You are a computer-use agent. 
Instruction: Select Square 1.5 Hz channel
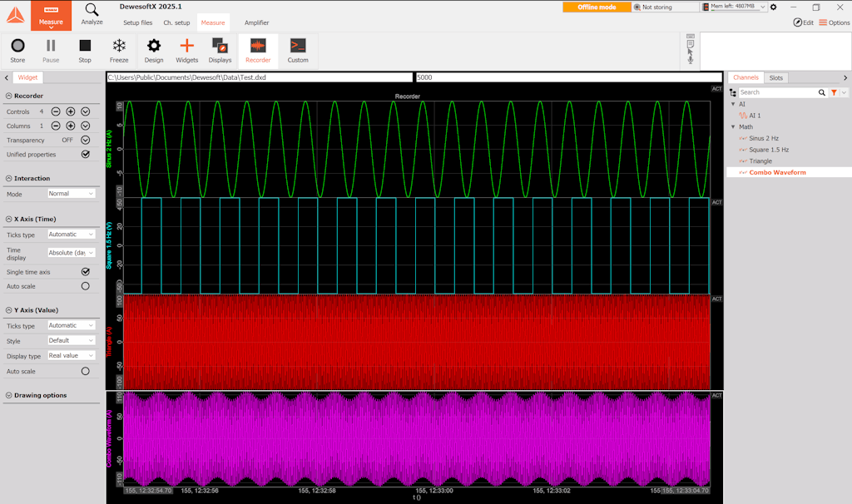tap(769, 150)
